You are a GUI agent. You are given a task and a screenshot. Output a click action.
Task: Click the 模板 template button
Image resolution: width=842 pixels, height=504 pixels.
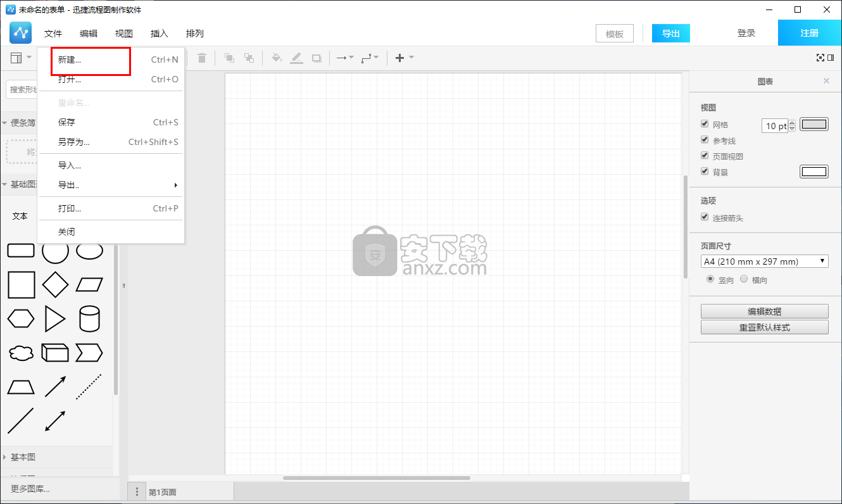[615, 34]
